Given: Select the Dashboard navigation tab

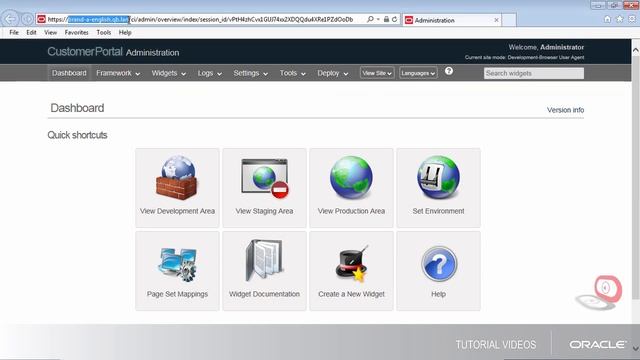Looking at the screenshot, I should (x=69, y=73).
